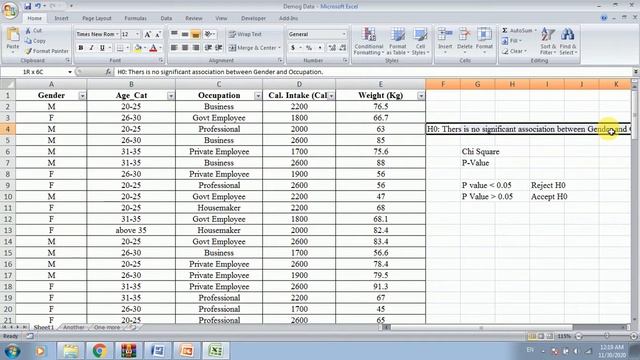Click the Windows Start button
This screenshot has width=640, height=360.
[x=13, y=351]
